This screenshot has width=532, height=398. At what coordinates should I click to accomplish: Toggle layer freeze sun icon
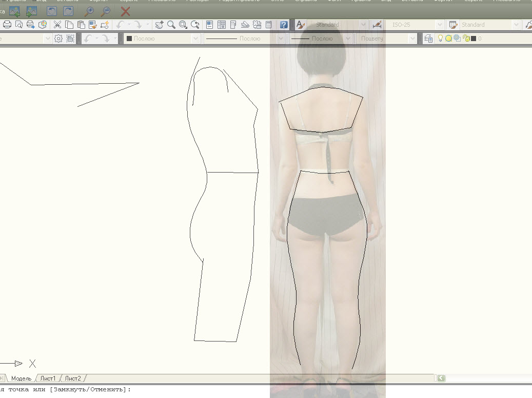tap(448, 39)
